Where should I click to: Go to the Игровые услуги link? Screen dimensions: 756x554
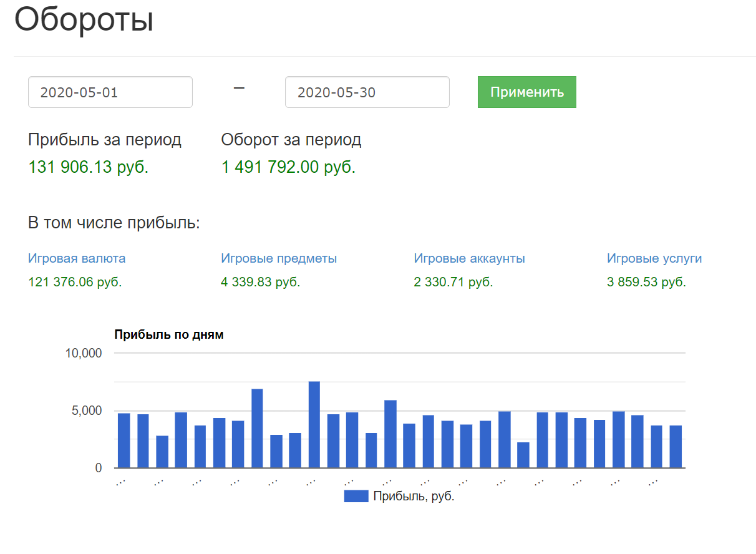click(654, 258)
